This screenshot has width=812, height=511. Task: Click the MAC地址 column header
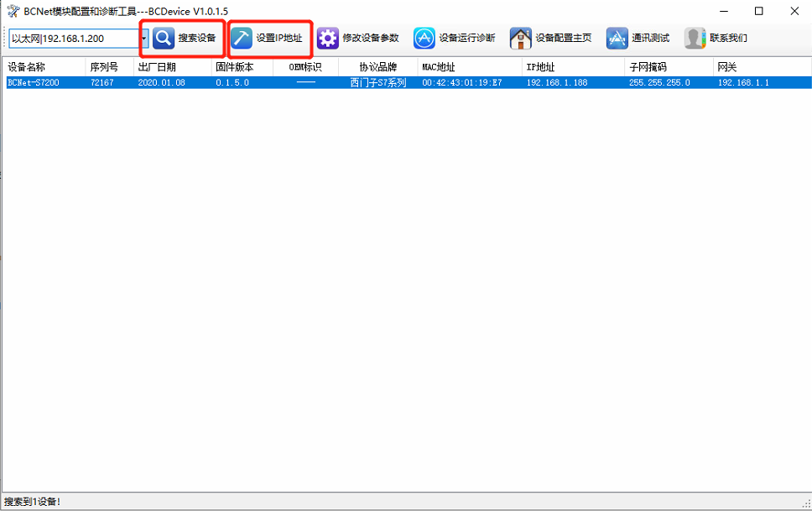pyautogui.click(x=470, y=67)
